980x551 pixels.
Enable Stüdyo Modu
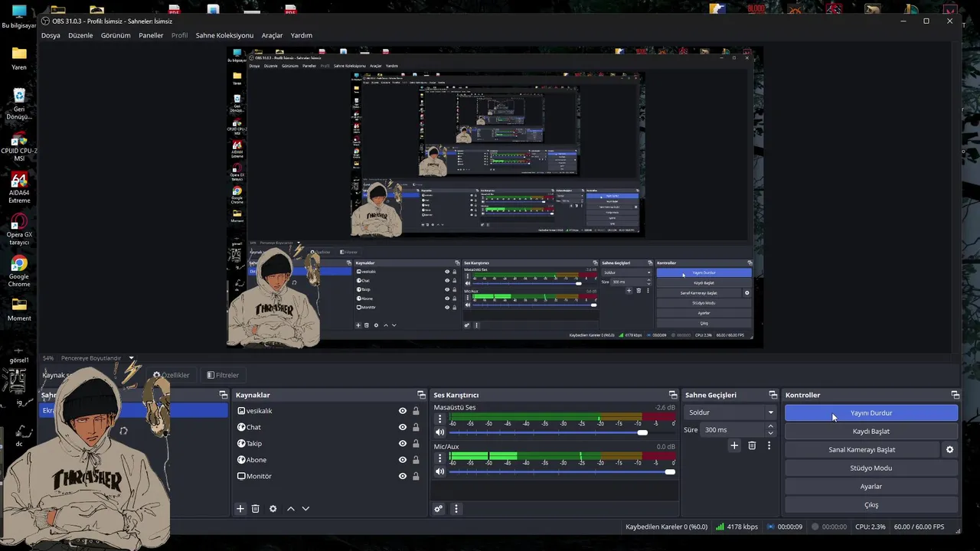tap(871, 468)
